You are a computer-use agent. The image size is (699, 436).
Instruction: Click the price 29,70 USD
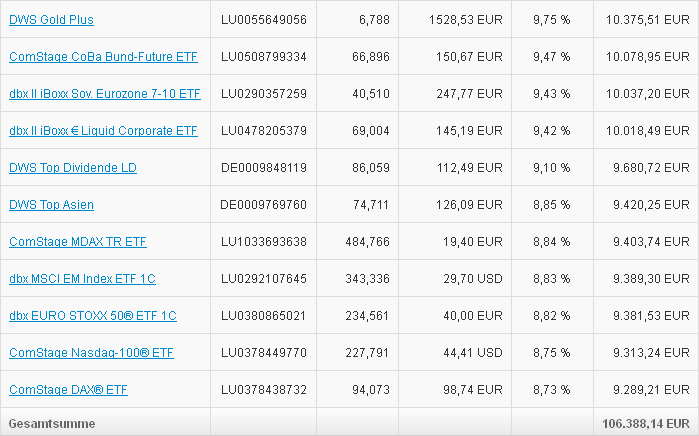(473, 279)
